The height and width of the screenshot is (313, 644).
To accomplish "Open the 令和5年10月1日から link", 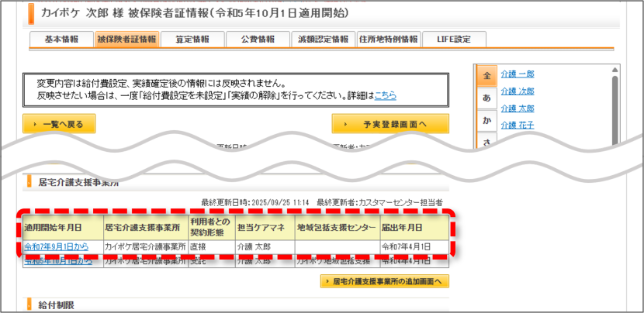I will pyautogui.click(x=58, y=261).
